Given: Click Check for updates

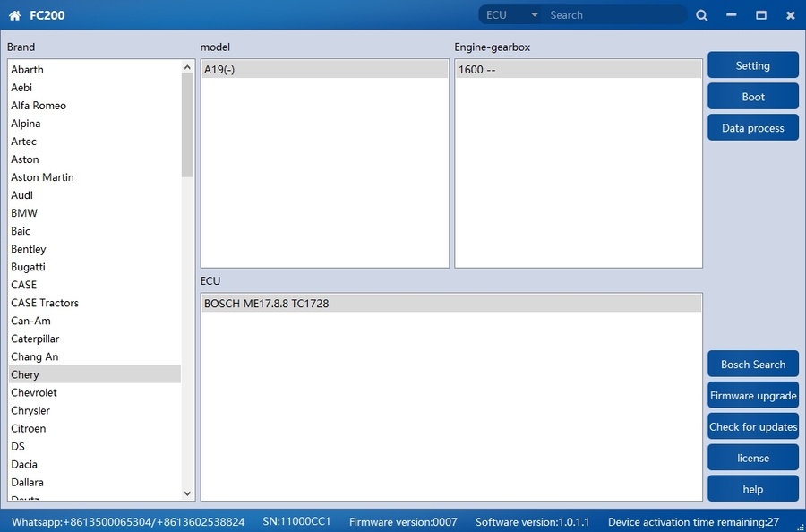Looking at the screenshot, I should point(752,427).
